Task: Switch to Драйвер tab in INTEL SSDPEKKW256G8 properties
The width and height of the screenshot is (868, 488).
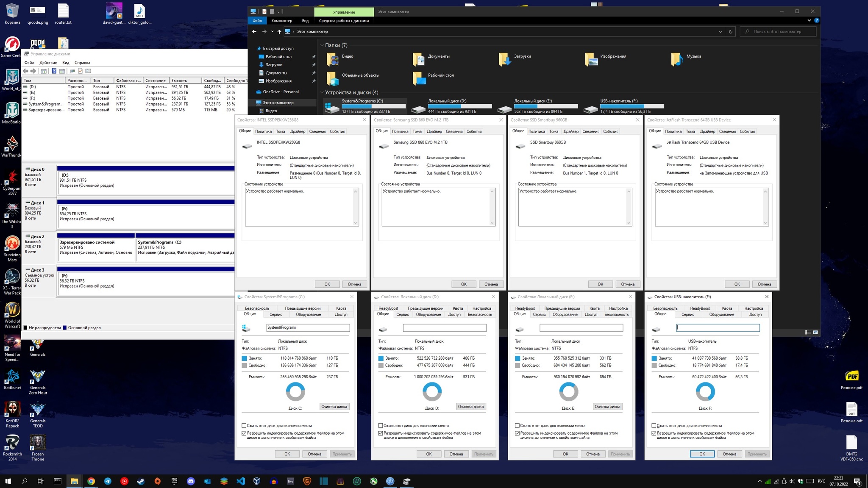Action: click(x=298, y=131)
